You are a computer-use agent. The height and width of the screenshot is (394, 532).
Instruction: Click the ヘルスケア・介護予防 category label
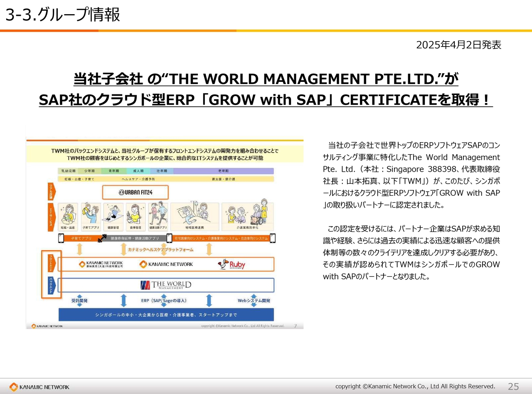click(x=138, y=179)
